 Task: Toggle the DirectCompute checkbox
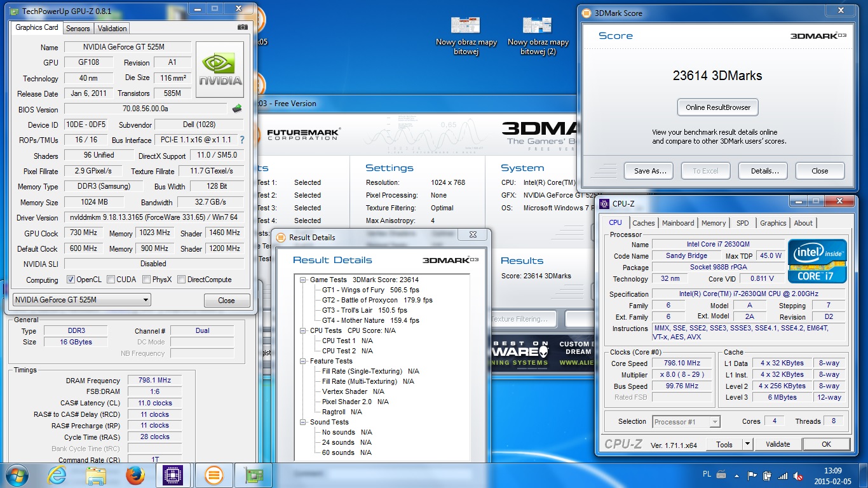click(x=182, y=280)
